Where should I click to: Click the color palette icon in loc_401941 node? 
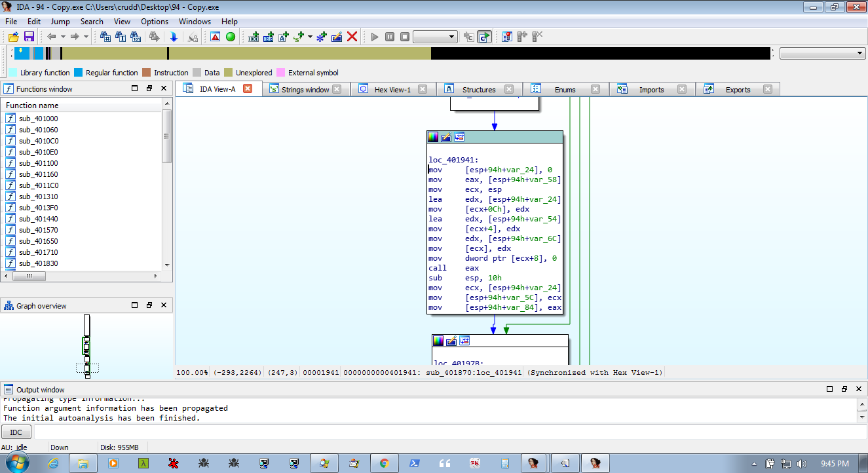(432, 137)
